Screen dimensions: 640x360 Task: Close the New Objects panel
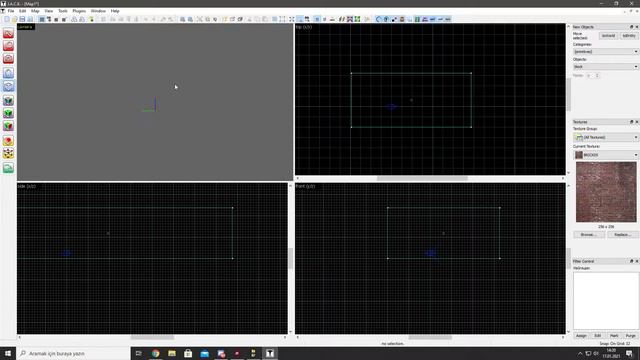pyautogui.click(x=636, y=27)
